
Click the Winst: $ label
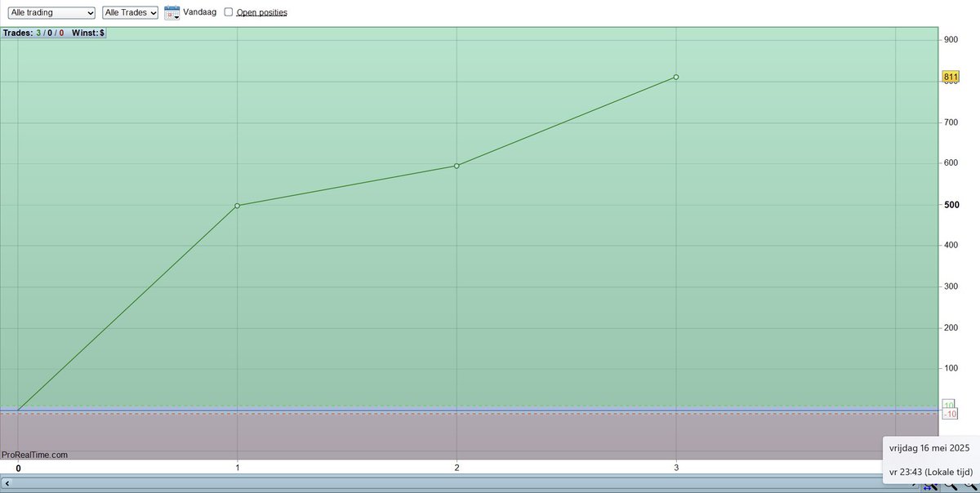tap(88, 33)
